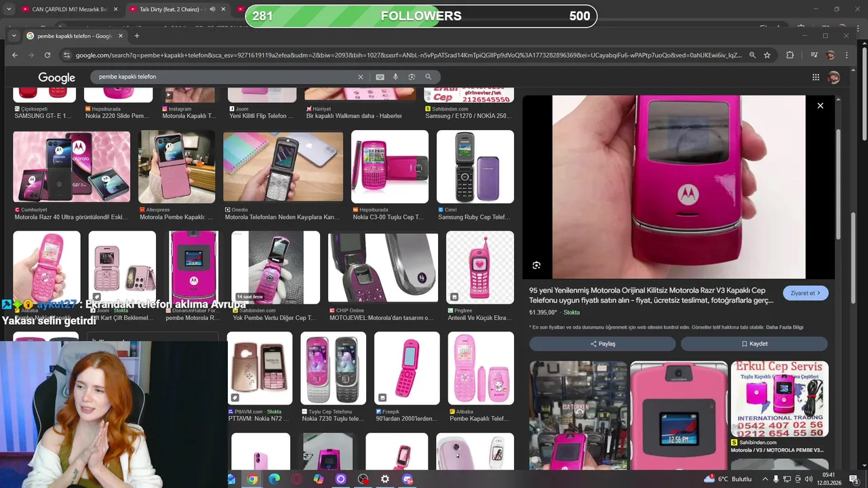868x488 pixels.
Task: Open Alibaba Hello Kitty flip phone image
Action: (x=481, y=368)
